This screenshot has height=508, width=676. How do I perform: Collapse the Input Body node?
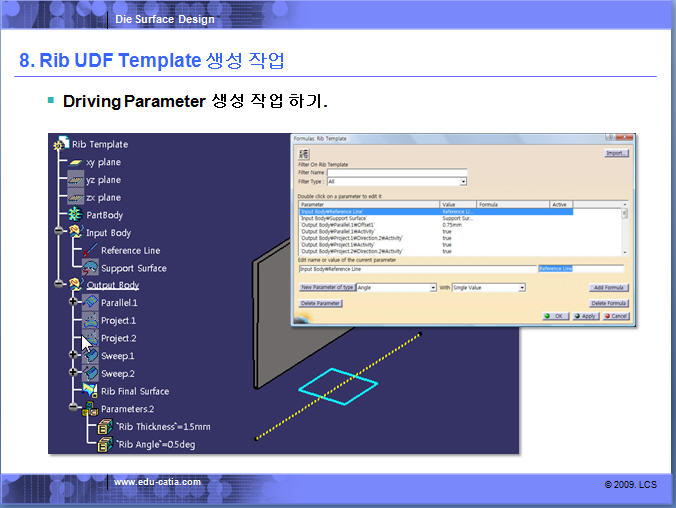click(x=57, y=233)
